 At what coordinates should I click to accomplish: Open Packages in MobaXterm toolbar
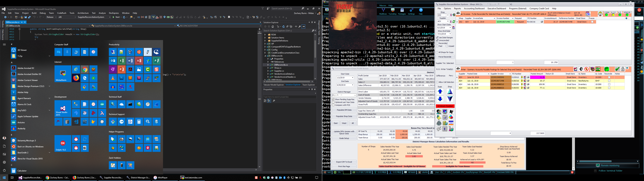[402, 12]
